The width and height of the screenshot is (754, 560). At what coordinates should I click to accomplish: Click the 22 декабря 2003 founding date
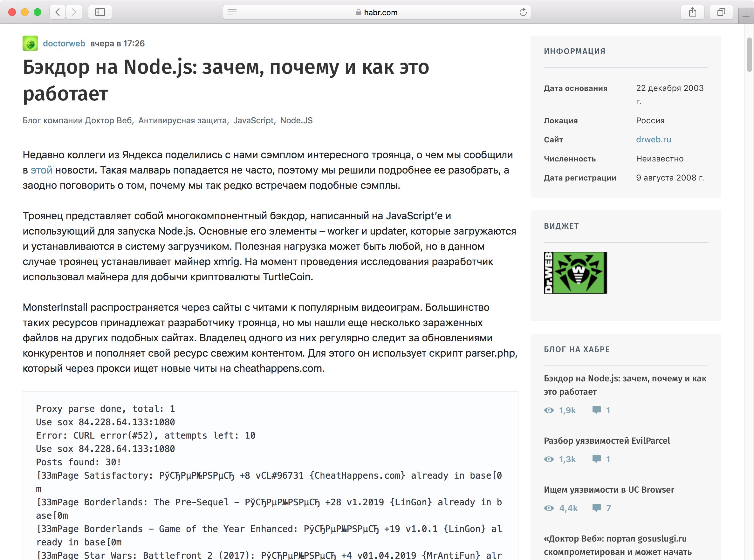(669, 95)
